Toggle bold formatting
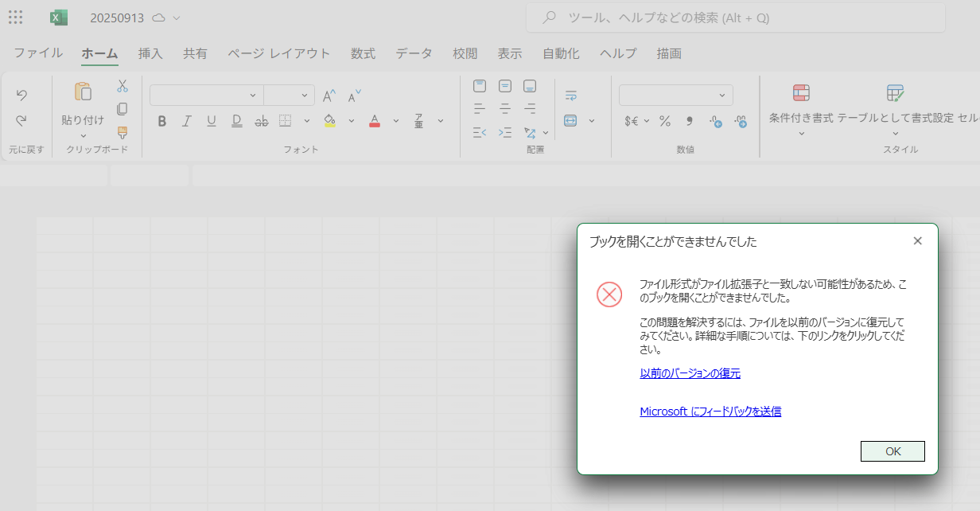This screenshot has width=980, height=511. coord(161,121)
